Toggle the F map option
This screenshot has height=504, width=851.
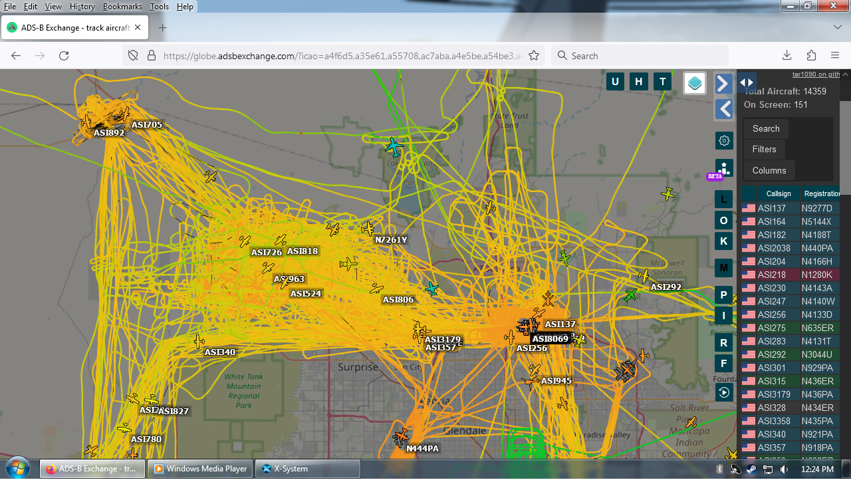[x=723, y=364]
